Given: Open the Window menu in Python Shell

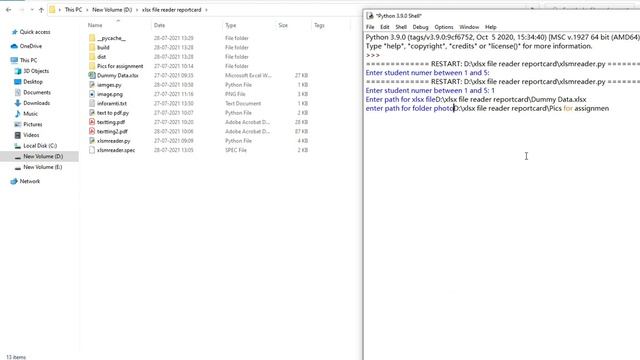Looking at the screenshot, I should point(469,27).
